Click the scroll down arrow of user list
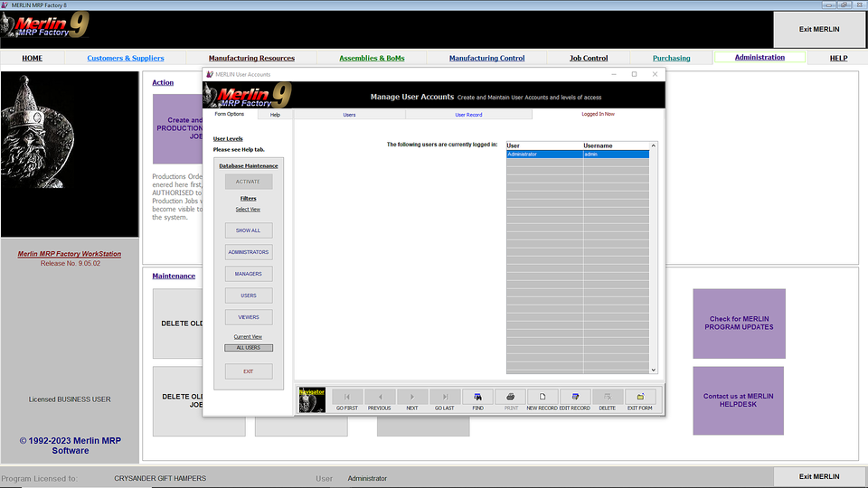Viewport: 868px width, 488px height. tap(654, 369)
